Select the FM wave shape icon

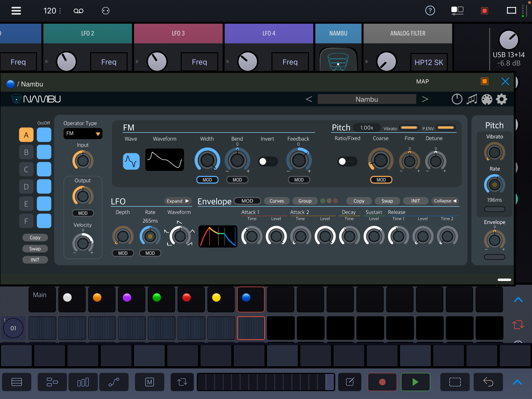point(131,161)
